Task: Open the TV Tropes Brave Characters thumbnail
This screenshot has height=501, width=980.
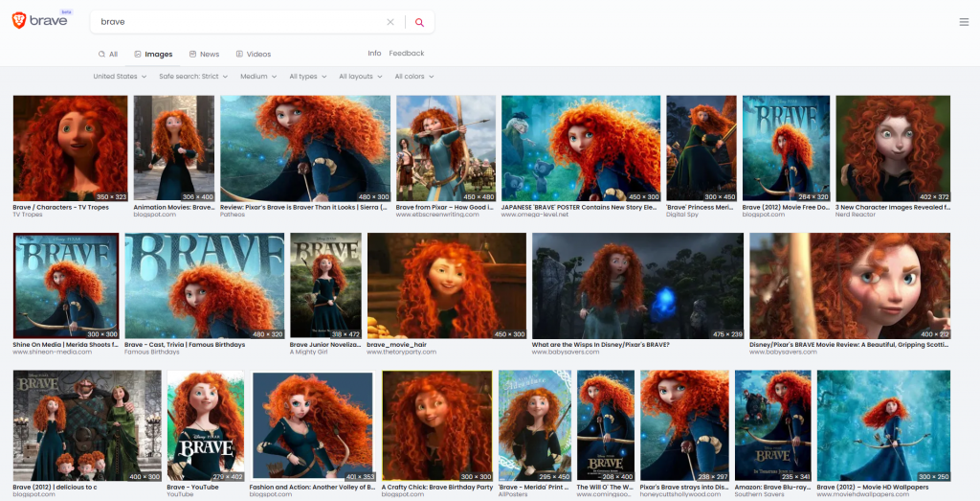Action: pos(70,148)
